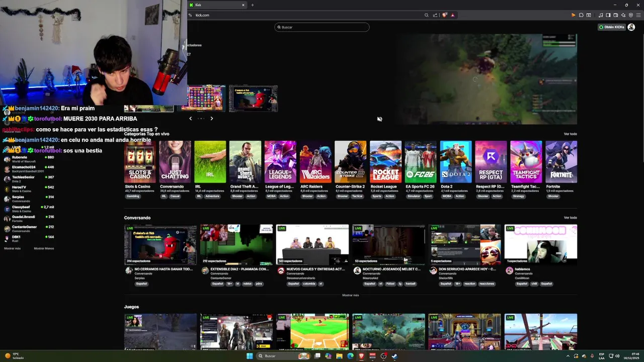Click the Gambling tag under Slots & Casino
The height and width of the screenshot is (362, 644).
coord(133,196)
